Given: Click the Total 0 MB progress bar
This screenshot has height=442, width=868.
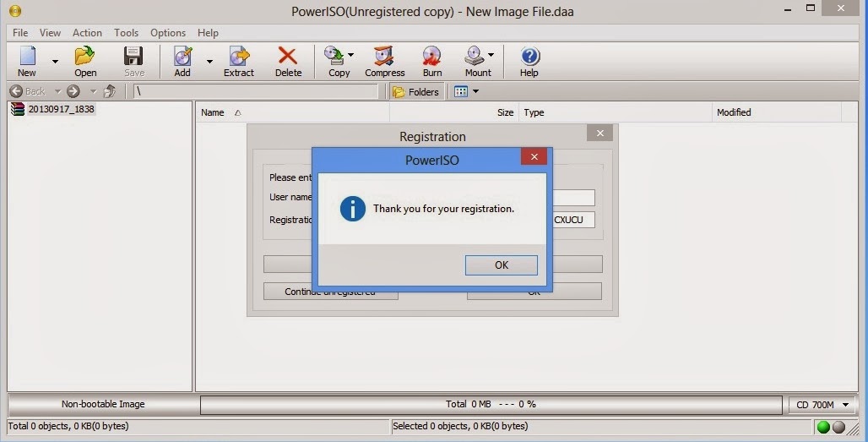Looking at the screenshot, I should coord(491,404).
